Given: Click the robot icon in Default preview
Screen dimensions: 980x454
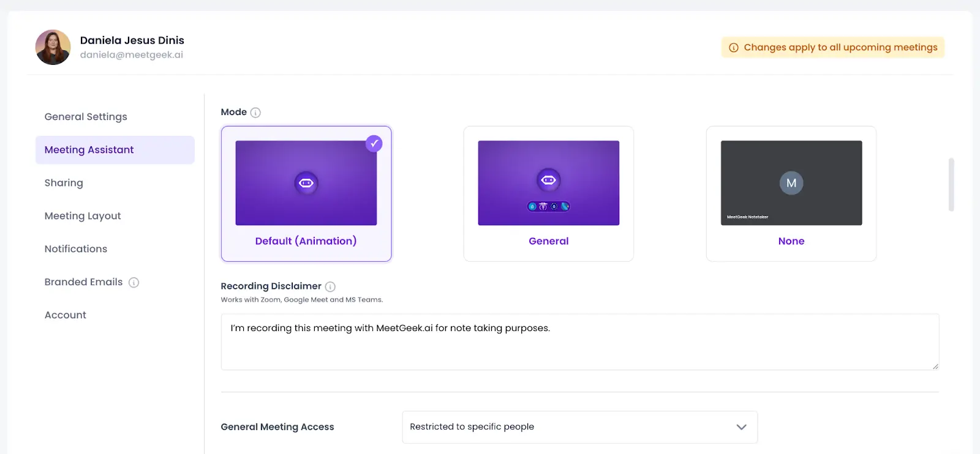Looking at the screenshot, I should pos(306,183).
